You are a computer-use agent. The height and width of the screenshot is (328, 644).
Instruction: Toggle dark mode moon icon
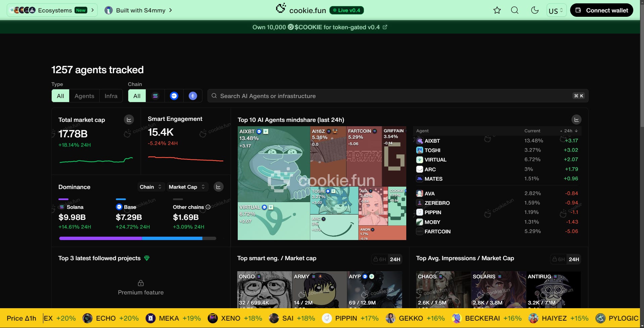click(535, 10)
